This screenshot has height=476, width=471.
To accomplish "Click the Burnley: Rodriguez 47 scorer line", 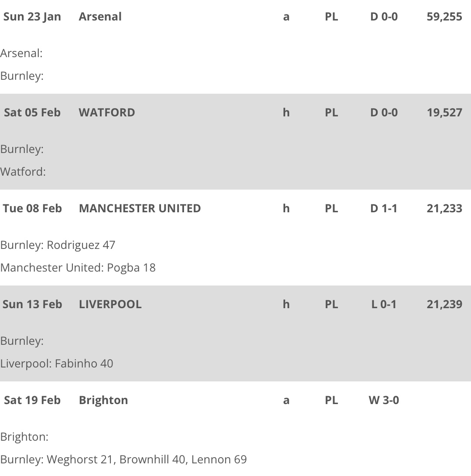I will pyautogui.click(x=58, y=245).
